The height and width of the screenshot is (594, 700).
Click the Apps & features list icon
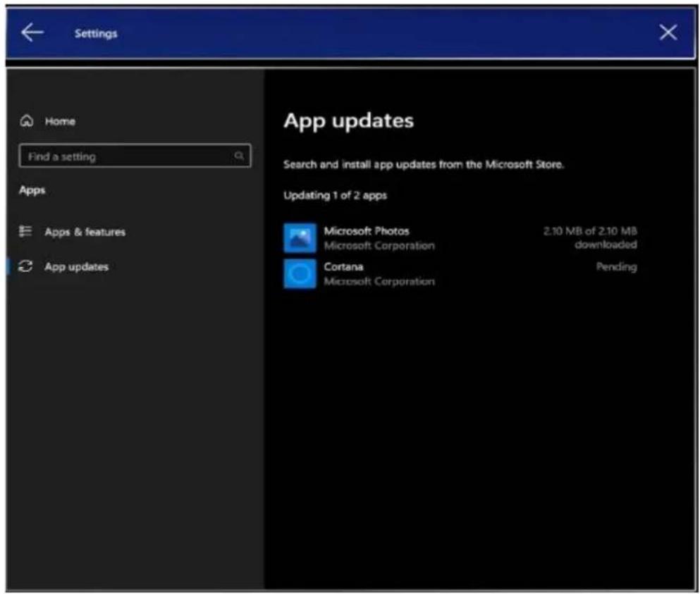click(25, 231)
